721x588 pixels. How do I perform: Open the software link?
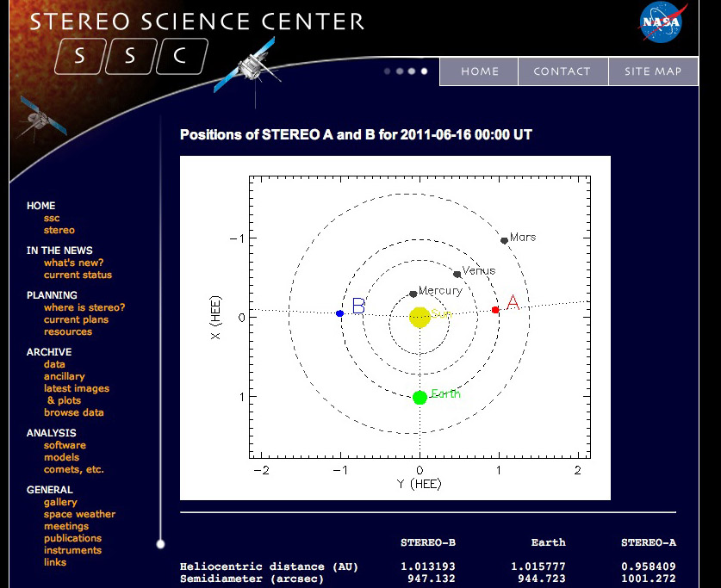click(x=65, y=445)
